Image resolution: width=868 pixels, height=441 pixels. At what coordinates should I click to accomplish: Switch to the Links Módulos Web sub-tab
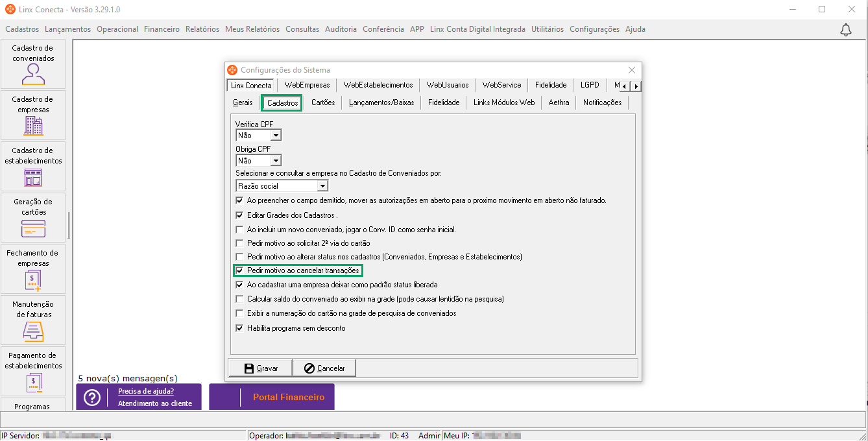point(504,103)
